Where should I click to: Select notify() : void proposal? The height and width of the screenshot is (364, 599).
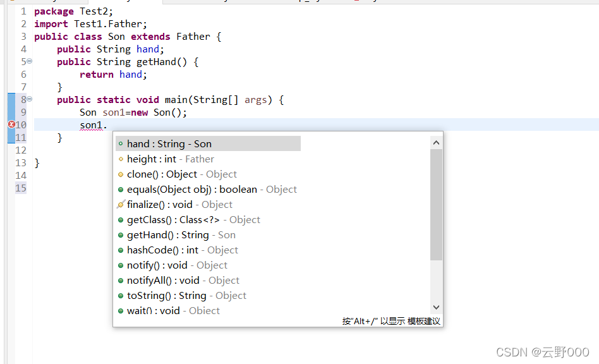point(177,265)
